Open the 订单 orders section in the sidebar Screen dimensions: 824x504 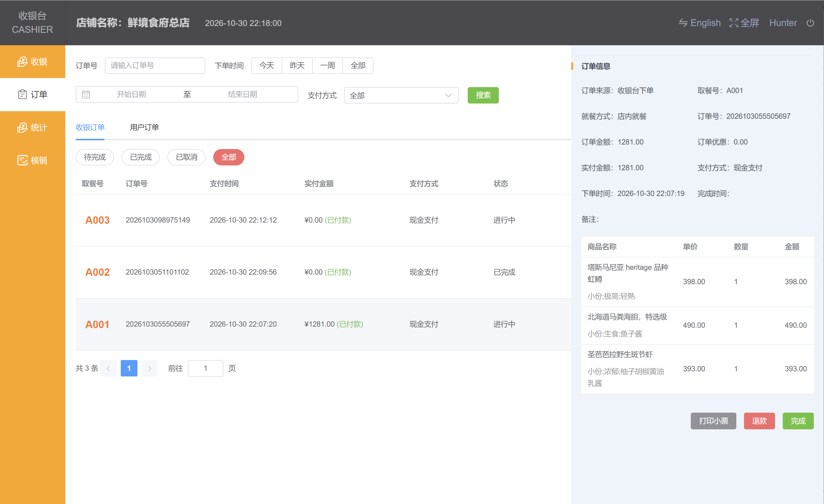(33, 94)
